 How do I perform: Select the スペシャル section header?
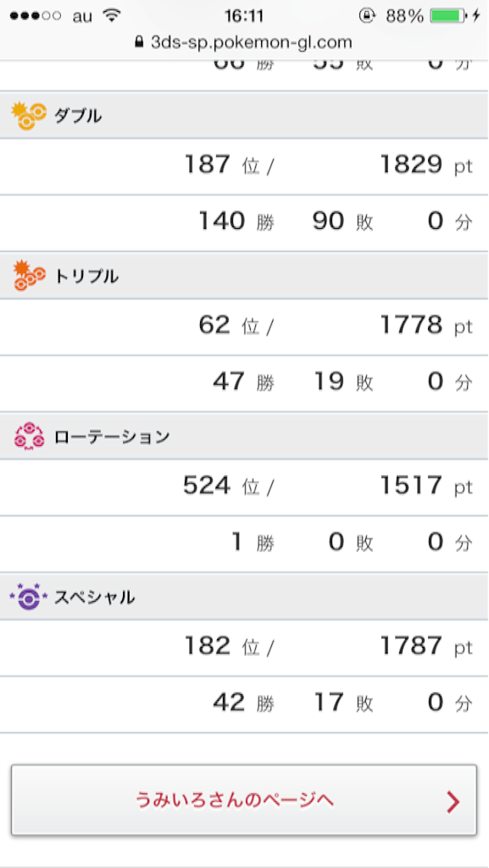(244, 596)
